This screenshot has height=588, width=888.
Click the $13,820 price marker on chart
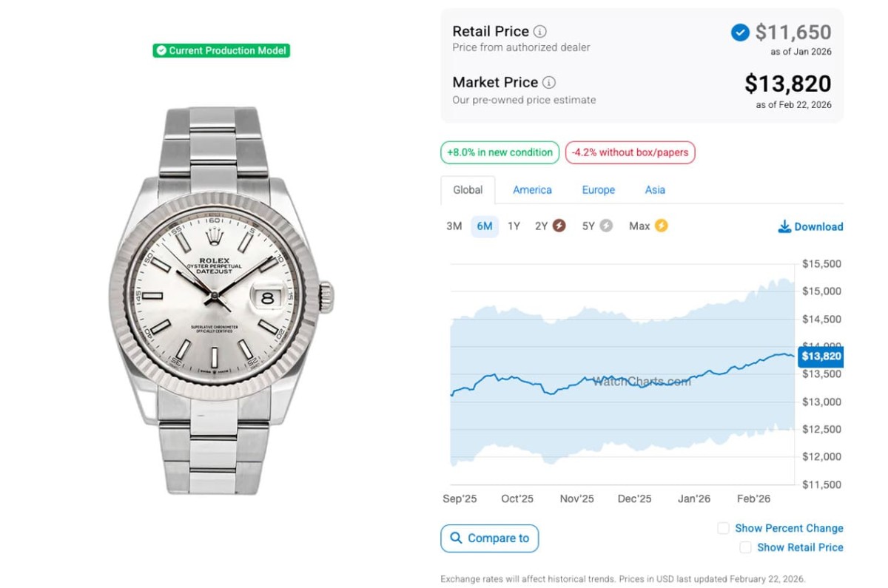821,356
